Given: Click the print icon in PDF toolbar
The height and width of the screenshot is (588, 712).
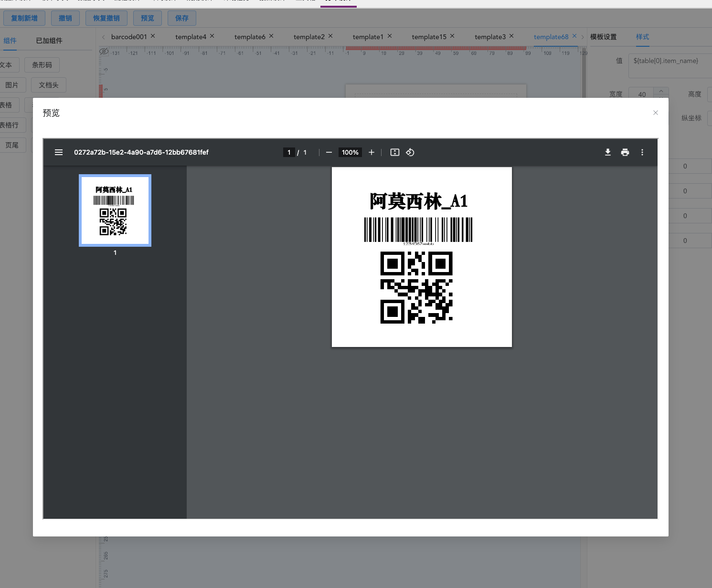Looking at the screenshot, I should (x=625, y=152).
